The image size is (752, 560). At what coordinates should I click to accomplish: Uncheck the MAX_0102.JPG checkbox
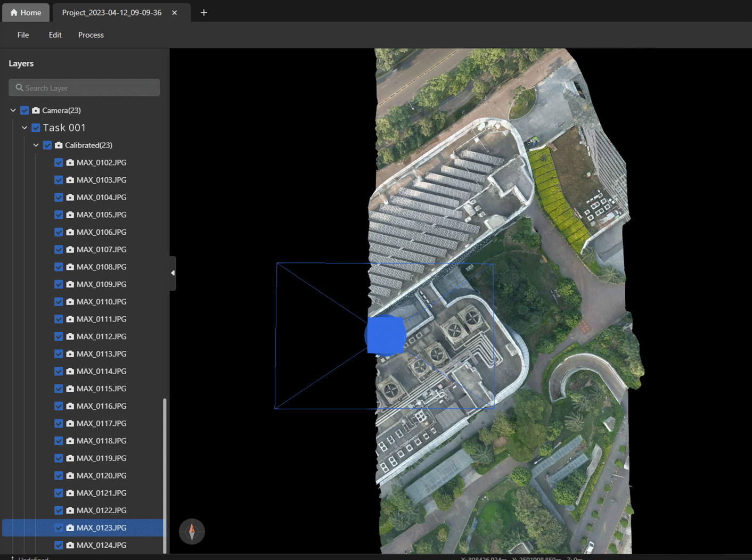click(x=59, y=162)
